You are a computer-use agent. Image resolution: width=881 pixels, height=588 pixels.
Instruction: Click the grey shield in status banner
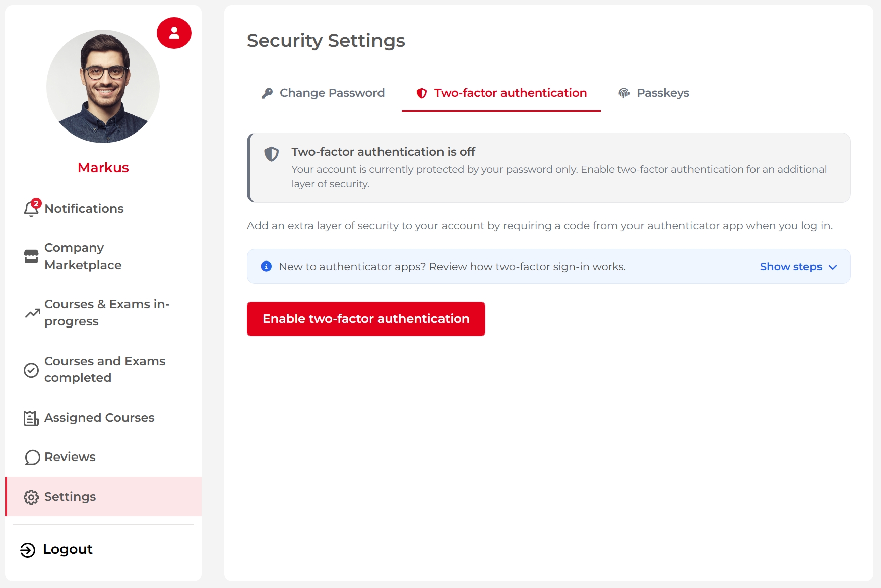(272, 154)
